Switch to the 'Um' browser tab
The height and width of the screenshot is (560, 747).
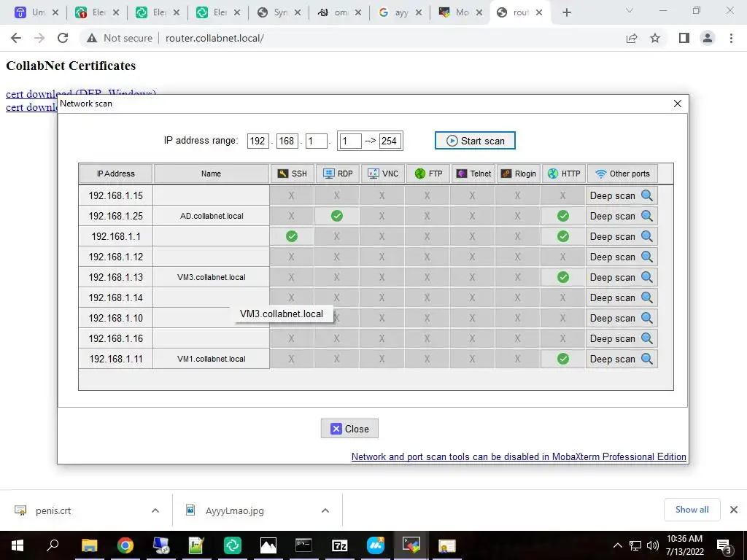(x=37, y=12)
